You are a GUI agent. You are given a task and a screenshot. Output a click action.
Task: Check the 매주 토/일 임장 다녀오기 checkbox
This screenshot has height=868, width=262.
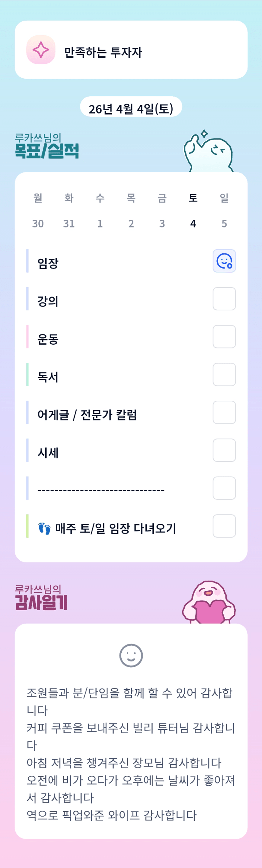pyautogui.click(x=224, y=526)
